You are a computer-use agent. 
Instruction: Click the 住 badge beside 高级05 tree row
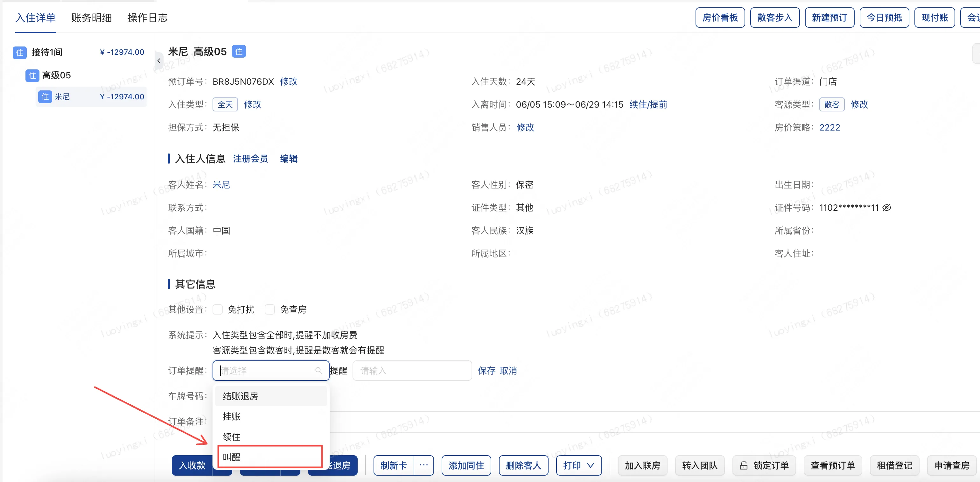[x=32, y=75]
